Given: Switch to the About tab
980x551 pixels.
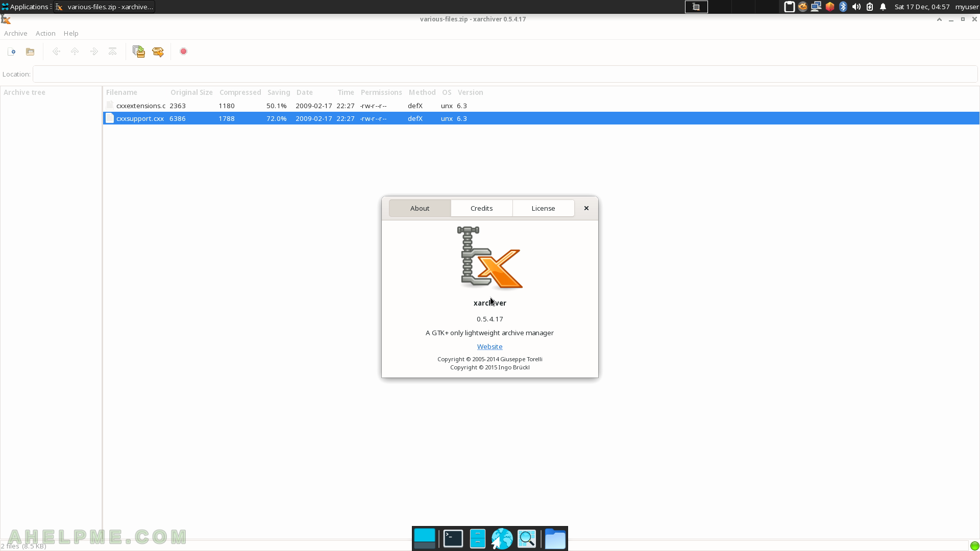Looking at the screenshot, I should [x=420, y=208].
